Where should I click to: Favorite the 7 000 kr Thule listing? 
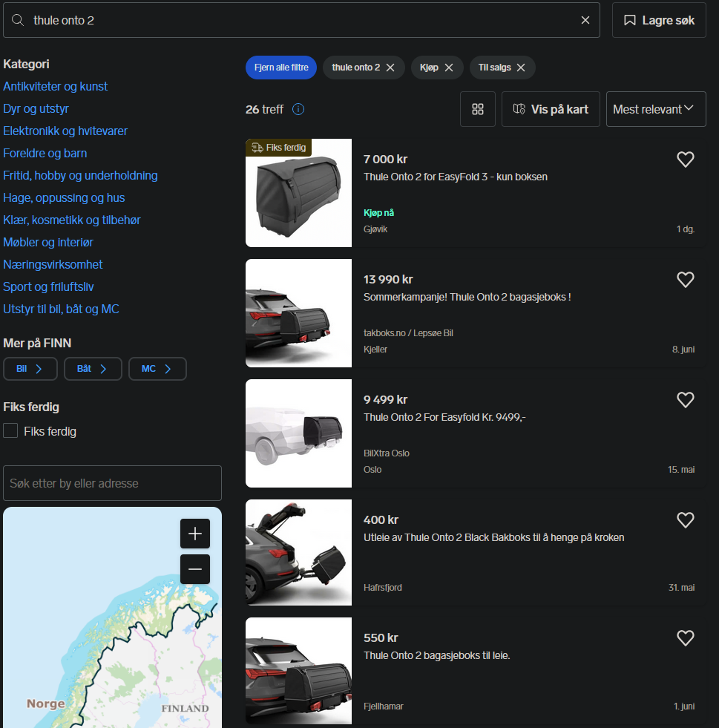click(685, 160)
